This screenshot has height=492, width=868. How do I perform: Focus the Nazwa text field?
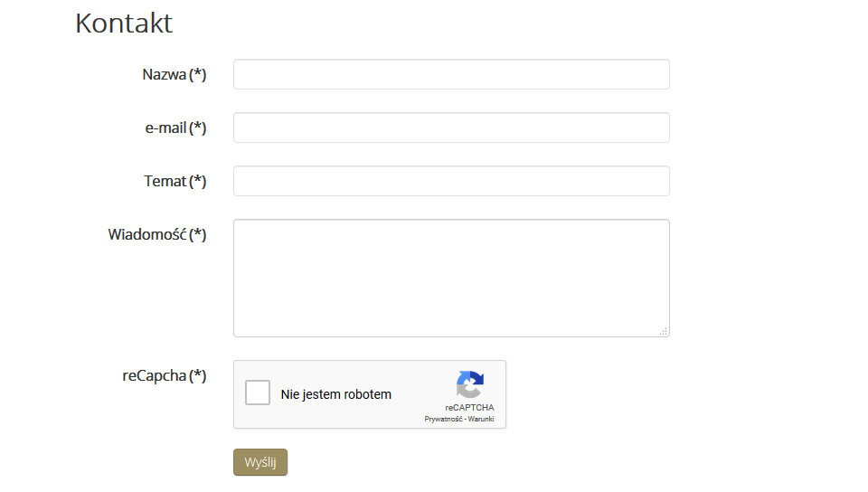click(451, 74)
